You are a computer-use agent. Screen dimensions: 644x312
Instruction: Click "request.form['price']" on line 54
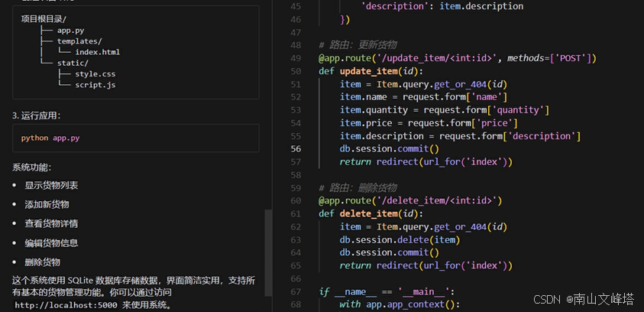click(x=463, y=123)
